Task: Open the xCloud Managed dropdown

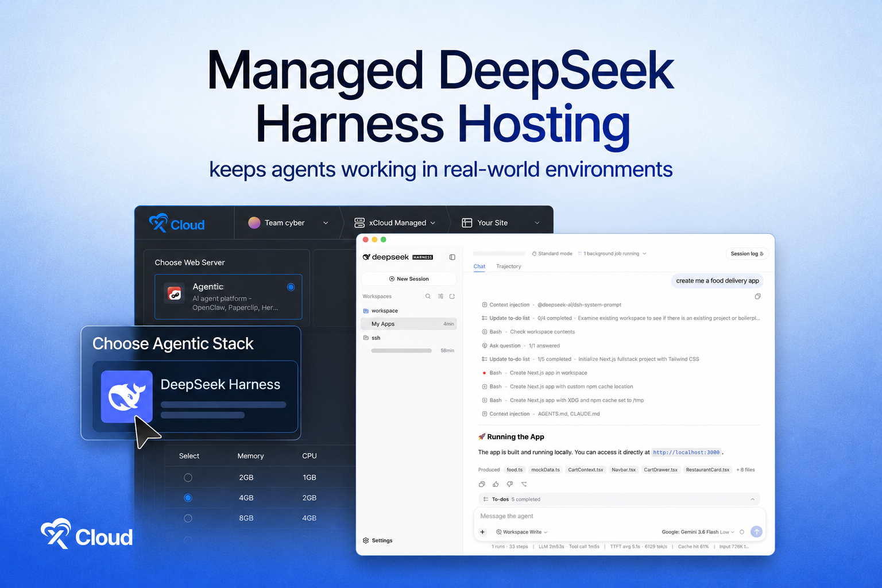Action: tap(433, 223)
